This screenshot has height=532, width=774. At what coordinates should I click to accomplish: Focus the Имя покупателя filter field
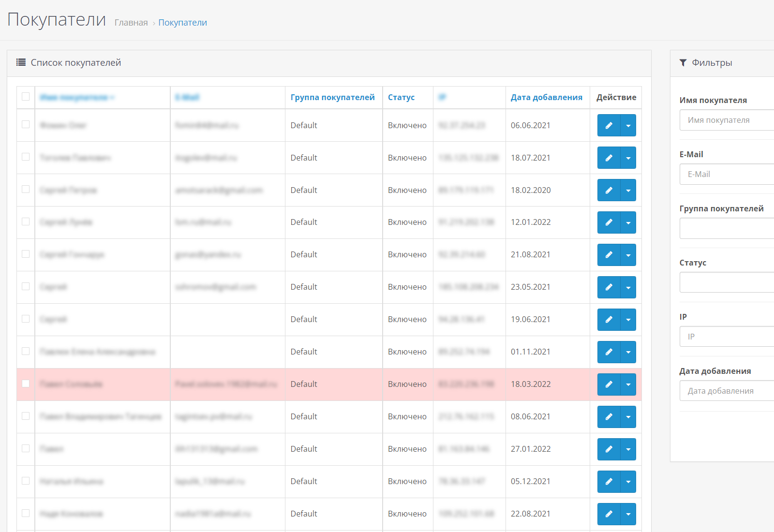point(727,120)
